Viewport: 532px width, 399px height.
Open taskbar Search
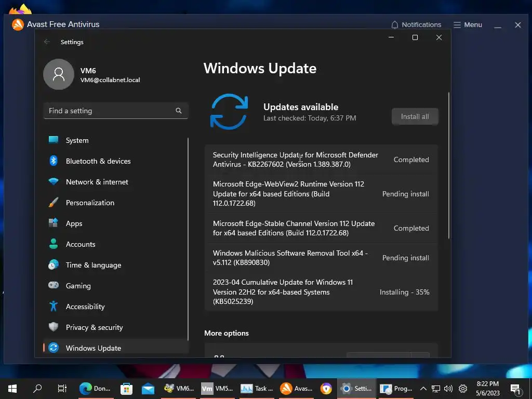(37, 389)
